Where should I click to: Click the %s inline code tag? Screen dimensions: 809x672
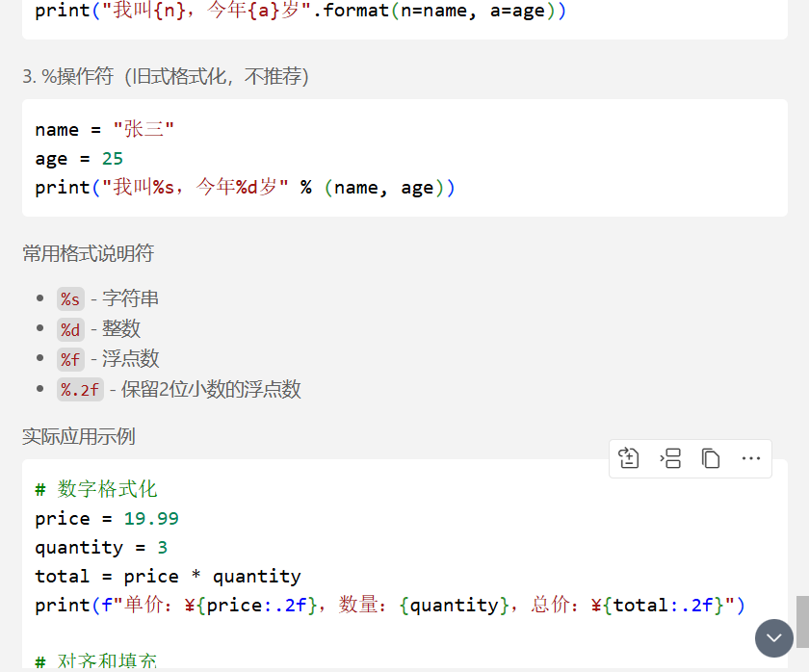(x=70, y=299)
